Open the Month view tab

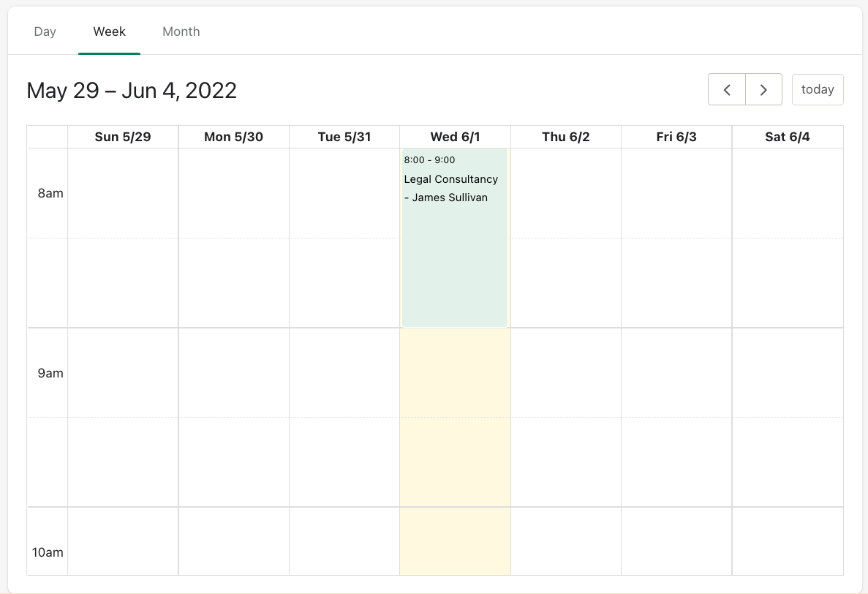(181, 31)
